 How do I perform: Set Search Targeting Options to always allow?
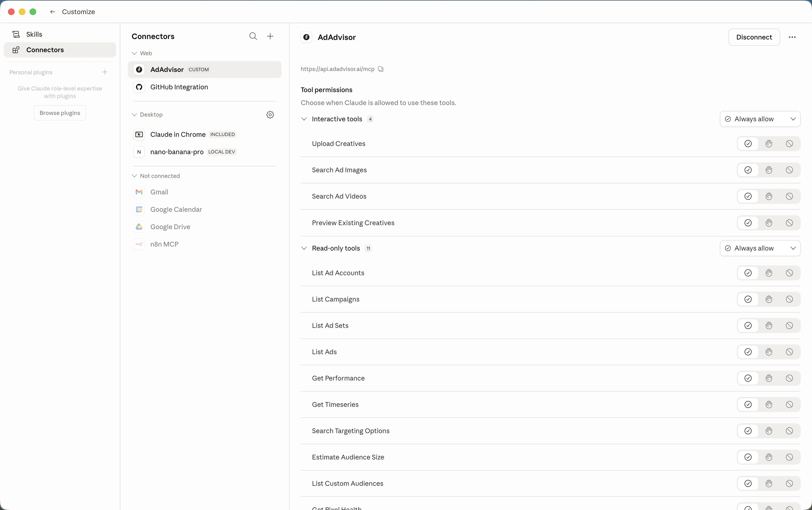[x=748, y=431]
